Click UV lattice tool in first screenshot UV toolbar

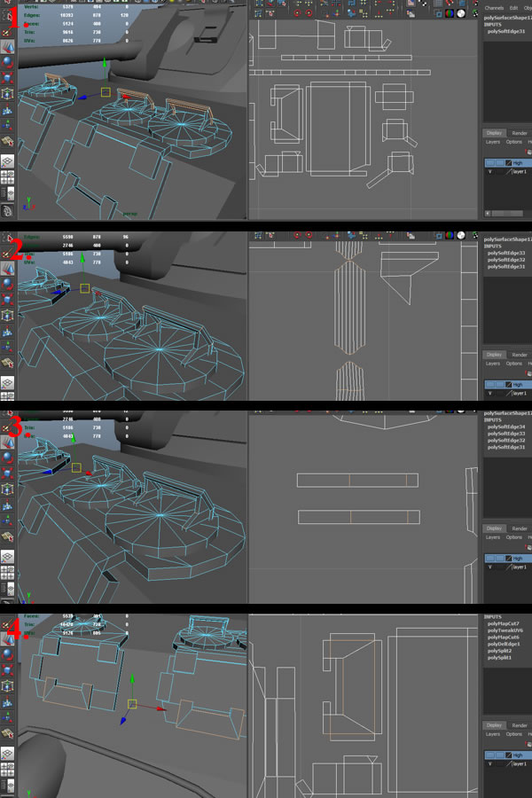258,13
